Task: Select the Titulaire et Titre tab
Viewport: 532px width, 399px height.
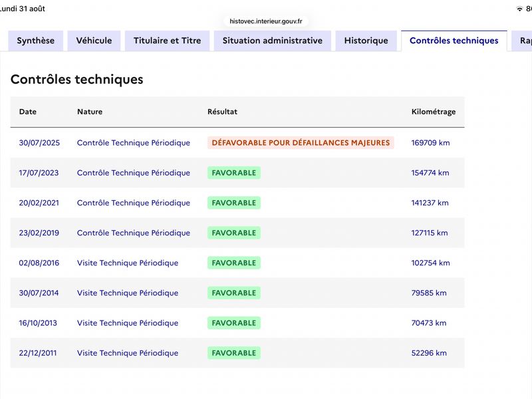Action: [x=168, y=41]
